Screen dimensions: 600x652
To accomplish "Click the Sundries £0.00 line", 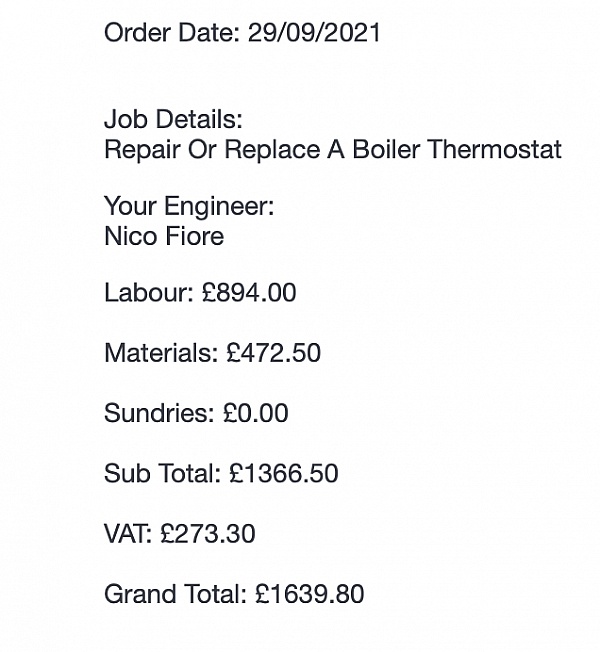I will (196, 413).
